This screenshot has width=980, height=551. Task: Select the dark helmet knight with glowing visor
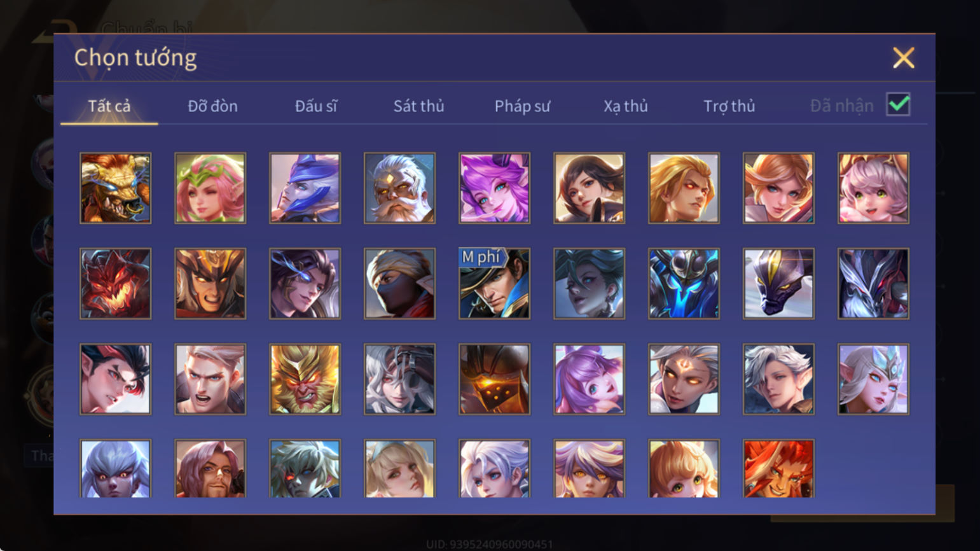pos(494,379)
